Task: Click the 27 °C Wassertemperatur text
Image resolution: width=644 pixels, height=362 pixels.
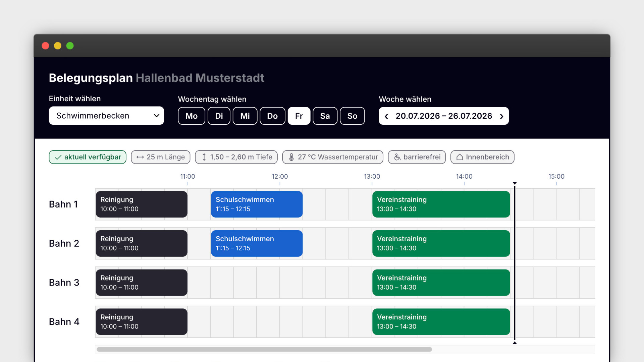Action: (338, 157)
